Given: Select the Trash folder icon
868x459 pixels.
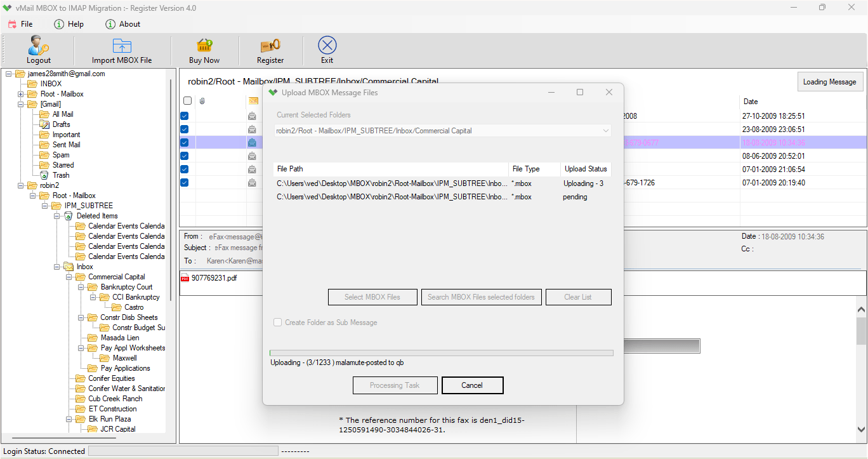Looking at the screenshot, I should point(44,175).
